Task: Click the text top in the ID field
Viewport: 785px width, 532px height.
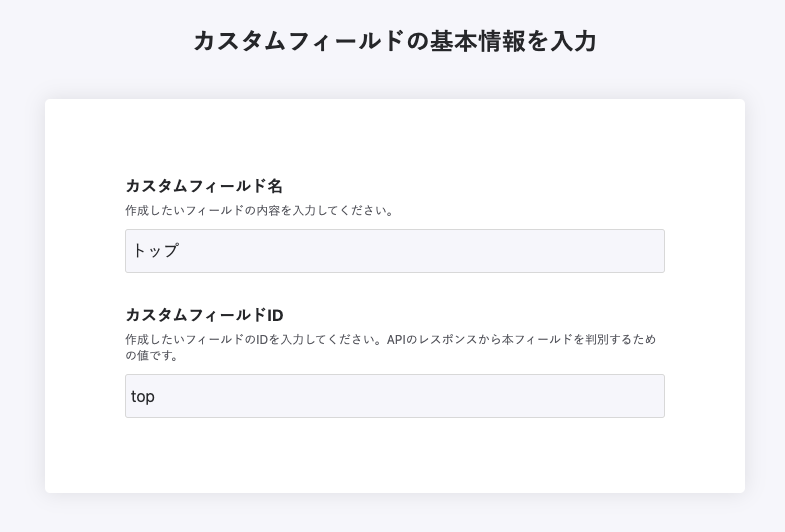Action: point(143,397)
